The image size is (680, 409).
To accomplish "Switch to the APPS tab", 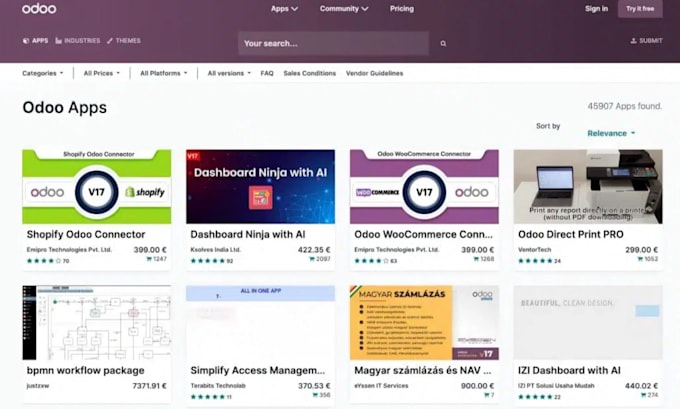I will [x=35, y=40].
